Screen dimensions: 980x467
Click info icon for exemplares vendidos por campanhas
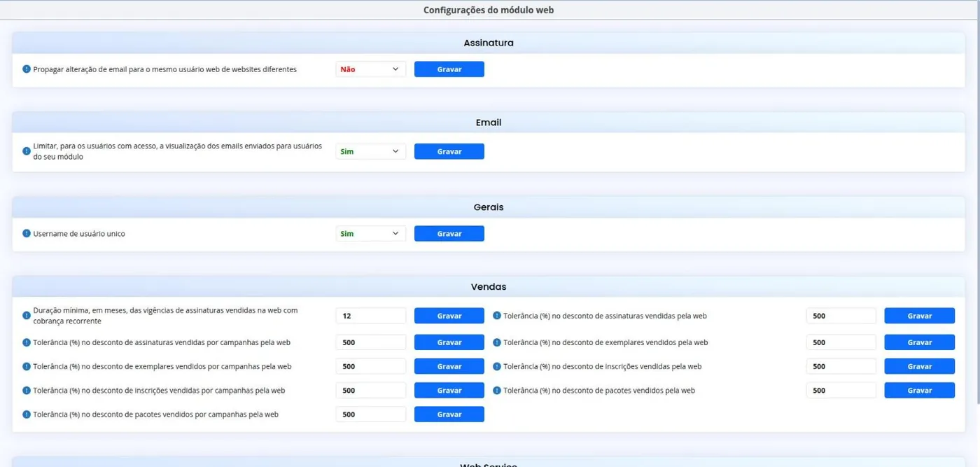pos(27,366)
